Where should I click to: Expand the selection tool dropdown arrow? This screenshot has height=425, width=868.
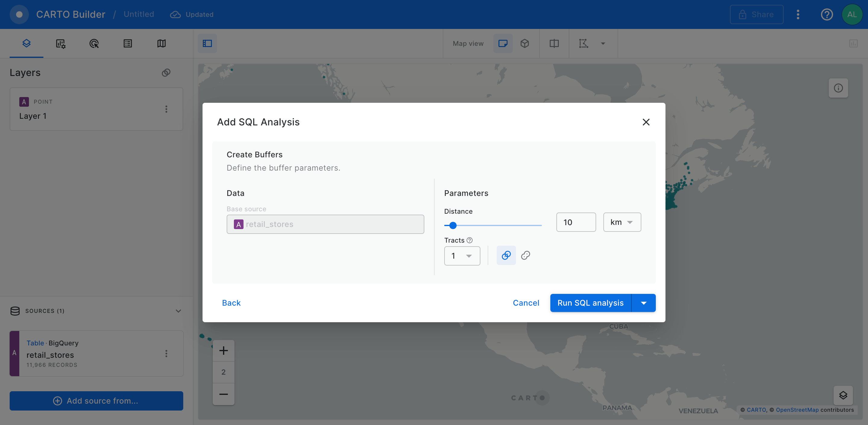(603, 43)
